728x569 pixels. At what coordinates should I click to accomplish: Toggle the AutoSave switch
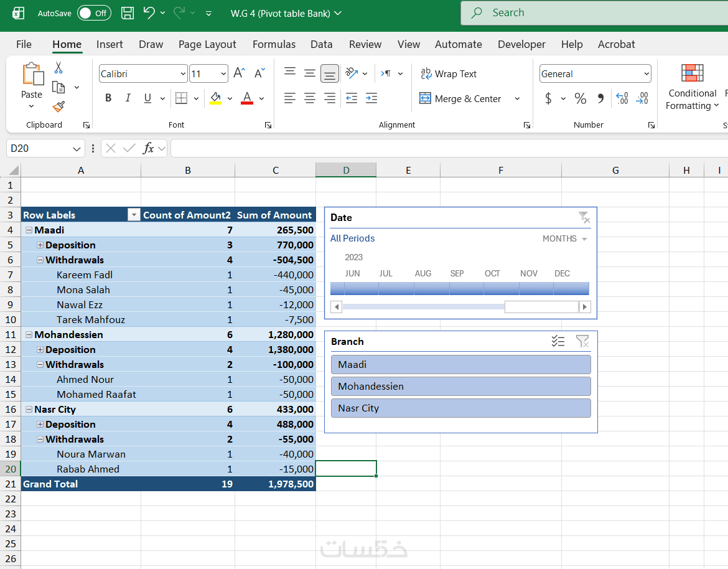tap(94, 13)
